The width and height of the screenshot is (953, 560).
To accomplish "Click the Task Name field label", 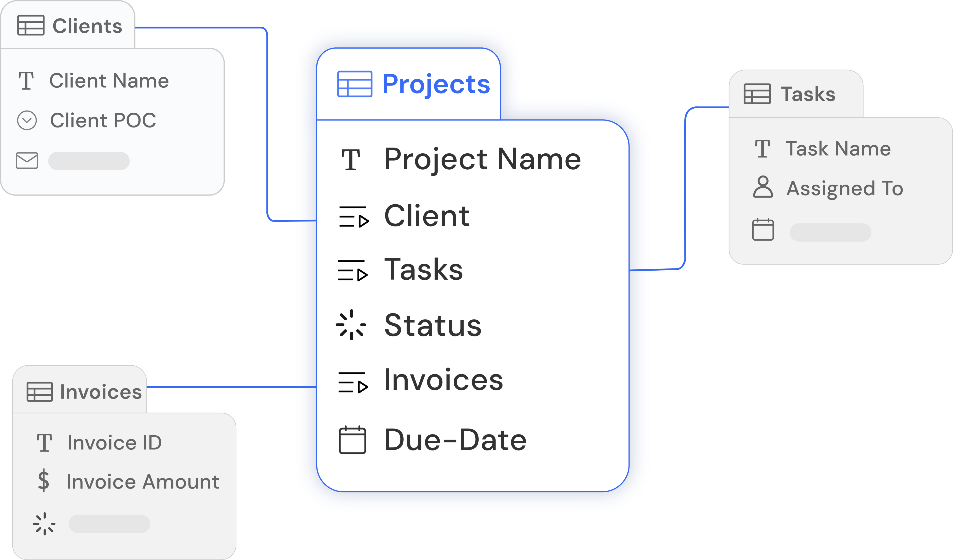I will coord(838,149).
